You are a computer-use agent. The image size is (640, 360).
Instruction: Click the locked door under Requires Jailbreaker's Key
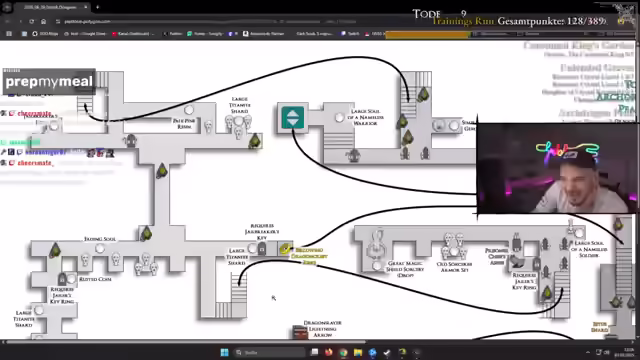click(x=262, y=249)
